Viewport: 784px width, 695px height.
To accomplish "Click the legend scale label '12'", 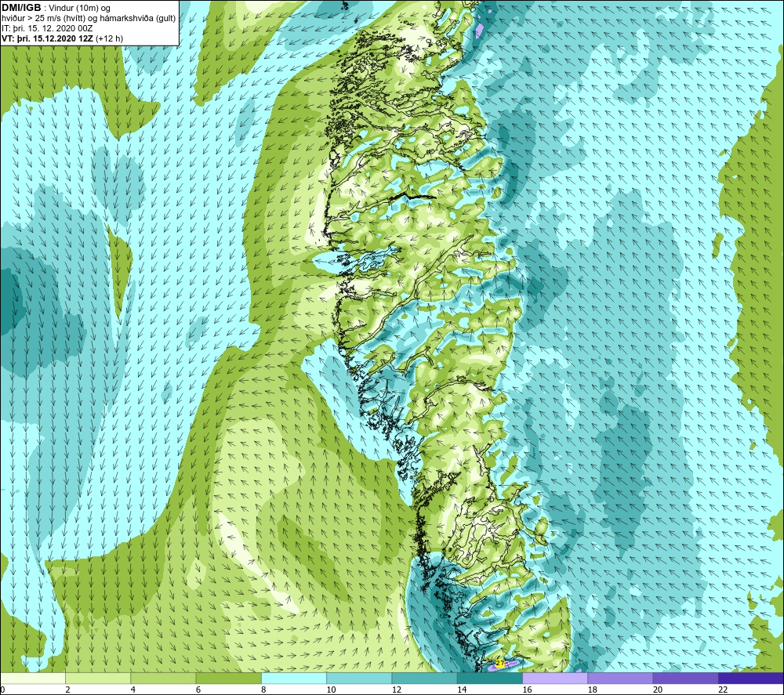I will (397, 690).
